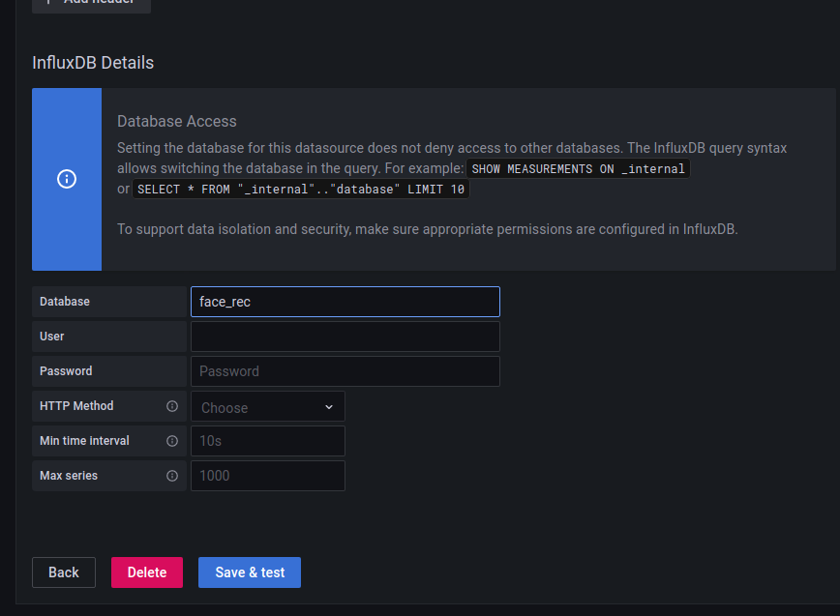Click the red Delete button
The height and width of the screenshot is (616, 840).
[147, 572]
